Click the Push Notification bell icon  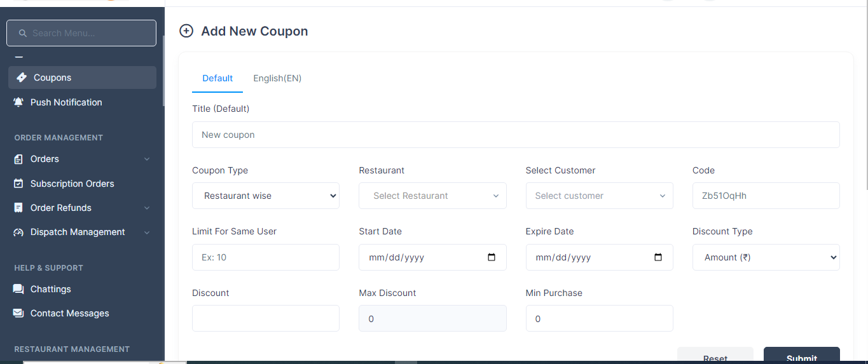pyautogui.click(x=18, y=102)
